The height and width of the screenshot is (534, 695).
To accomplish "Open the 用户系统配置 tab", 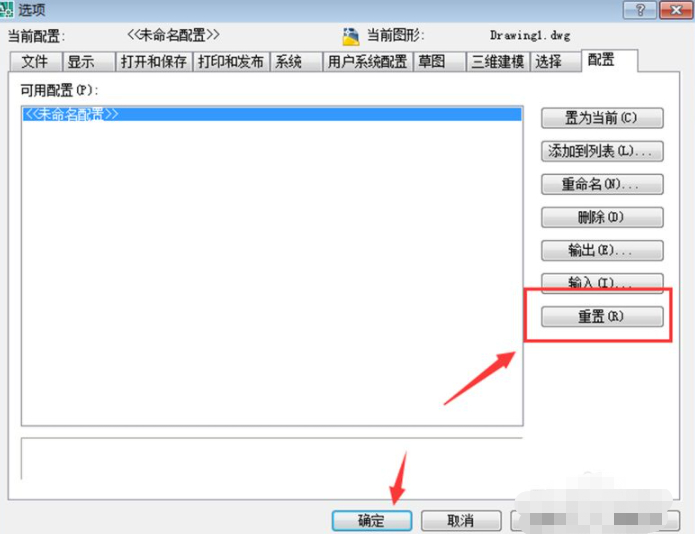I will pyautogui.click(x=367, y=61).
